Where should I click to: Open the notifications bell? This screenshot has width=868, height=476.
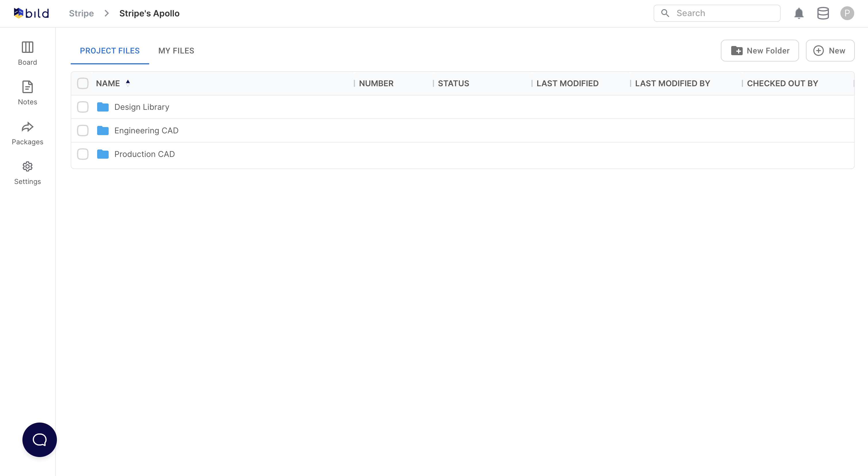point(798,13)
